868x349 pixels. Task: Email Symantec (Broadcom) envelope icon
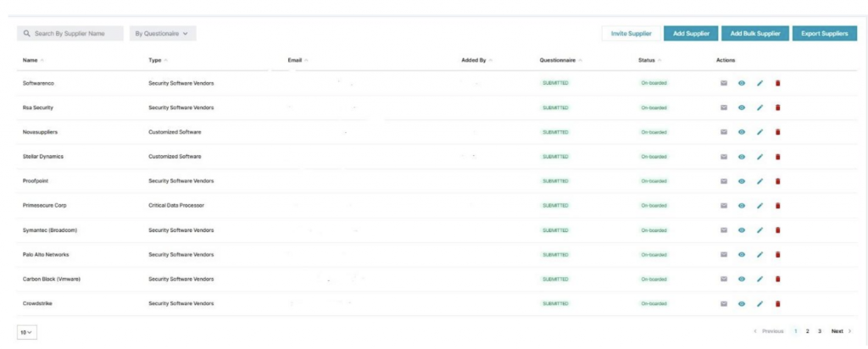(724, 230)
